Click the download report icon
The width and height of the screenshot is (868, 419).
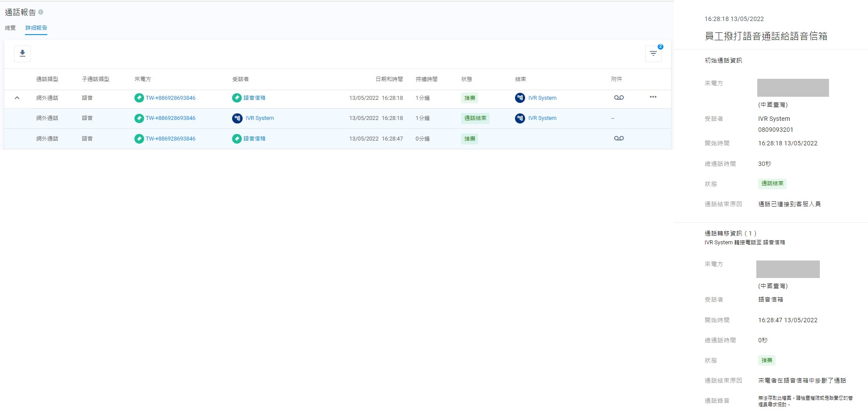click(22, 53)
